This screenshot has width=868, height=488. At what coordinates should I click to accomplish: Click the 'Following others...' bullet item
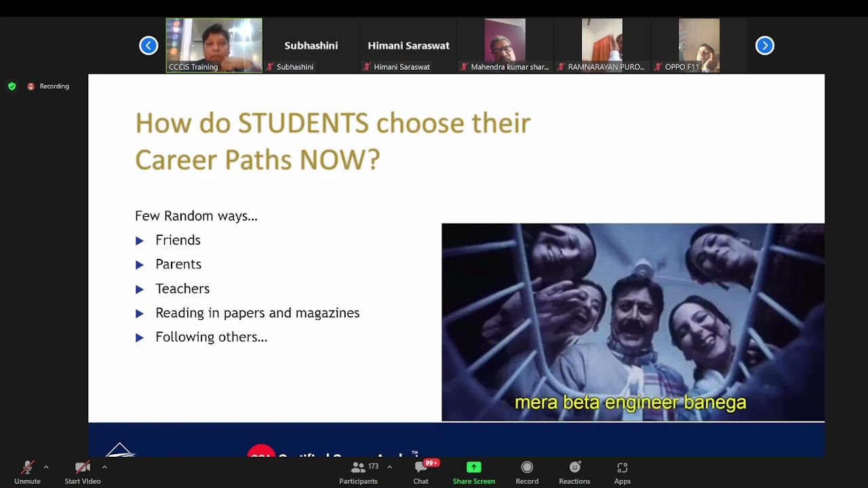click(x=212, y=337)
